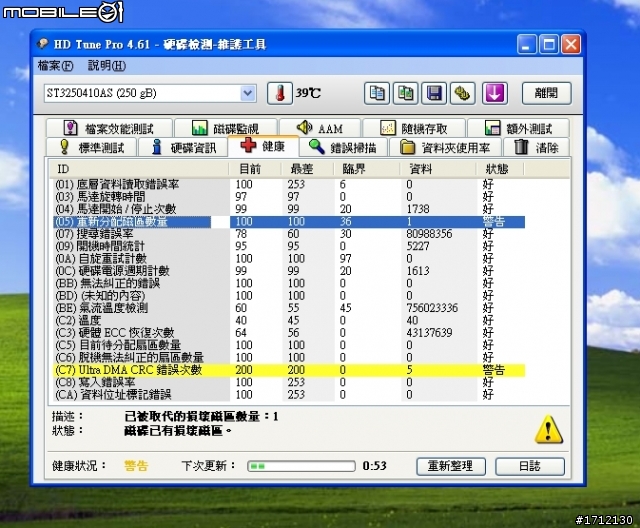This screenshot has width=640, height=528.
Task: Switch to the 隨機存取 tab
Action: 414,128
